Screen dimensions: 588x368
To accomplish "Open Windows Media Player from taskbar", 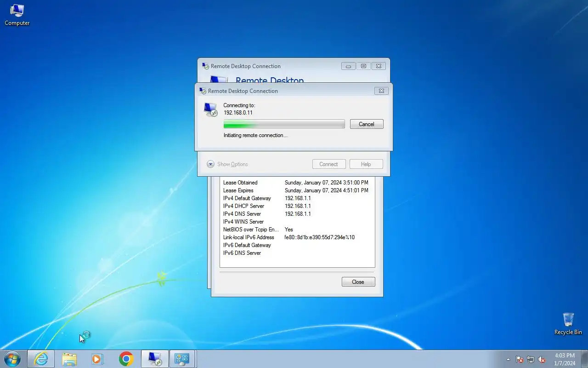I will pos(97,359).
